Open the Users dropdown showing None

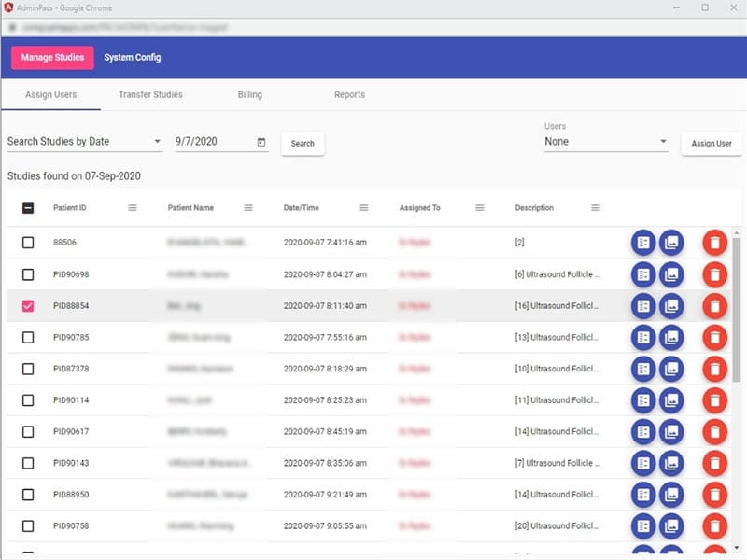606,142
